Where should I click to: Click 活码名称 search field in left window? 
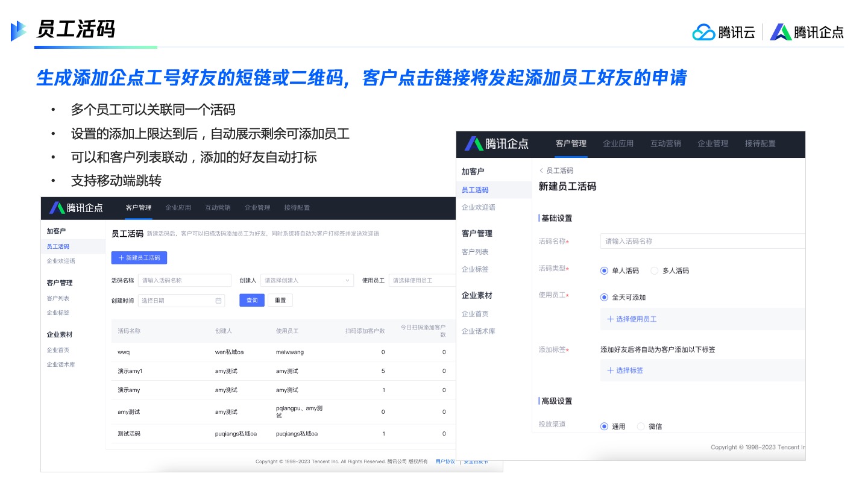[x=184, y=280]
